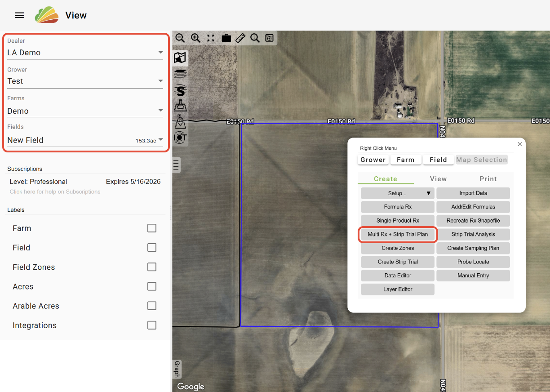Switch to the Print tab

coord(488,179)
